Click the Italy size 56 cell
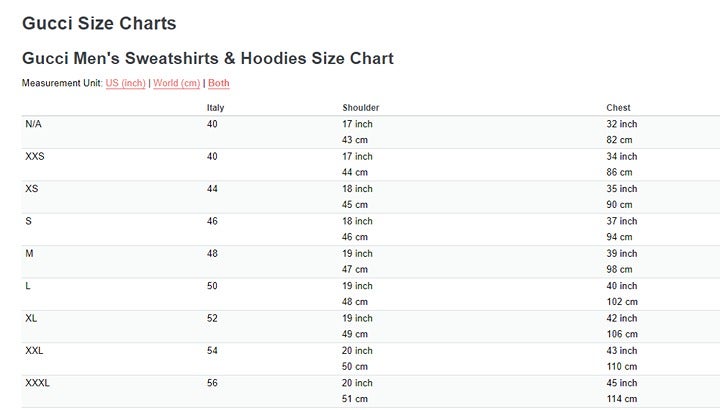 coord(212,383)
